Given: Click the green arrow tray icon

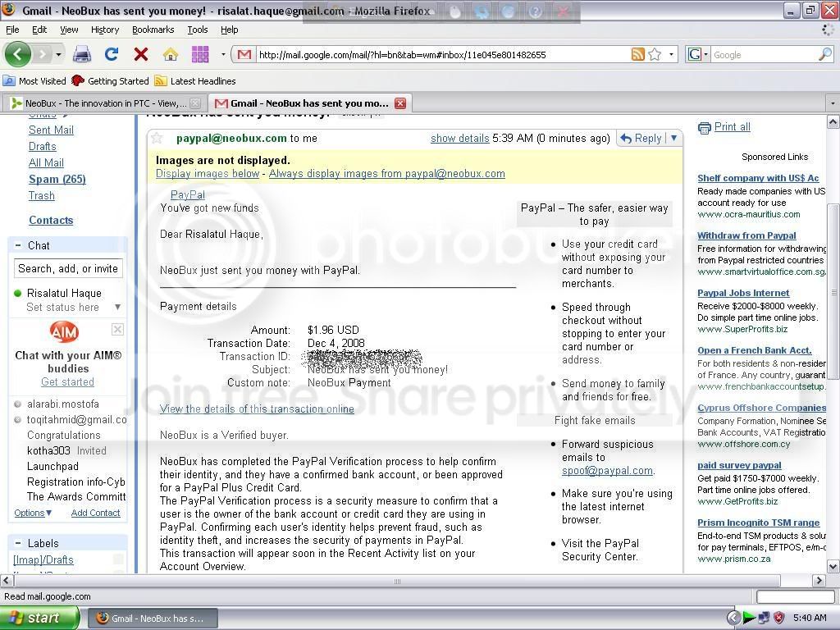Looking at the screenshot, I should (749, 618).
